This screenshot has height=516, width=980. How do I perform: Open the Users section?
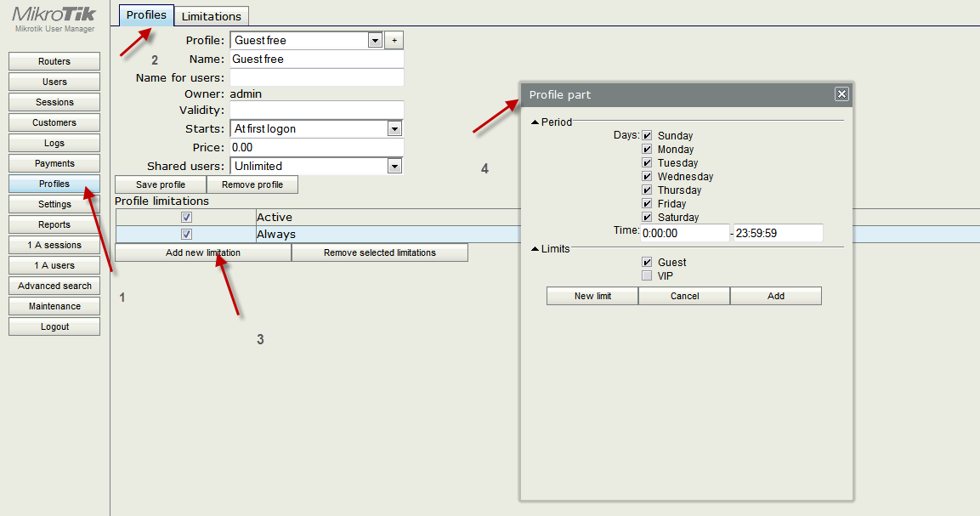point(54,82)
